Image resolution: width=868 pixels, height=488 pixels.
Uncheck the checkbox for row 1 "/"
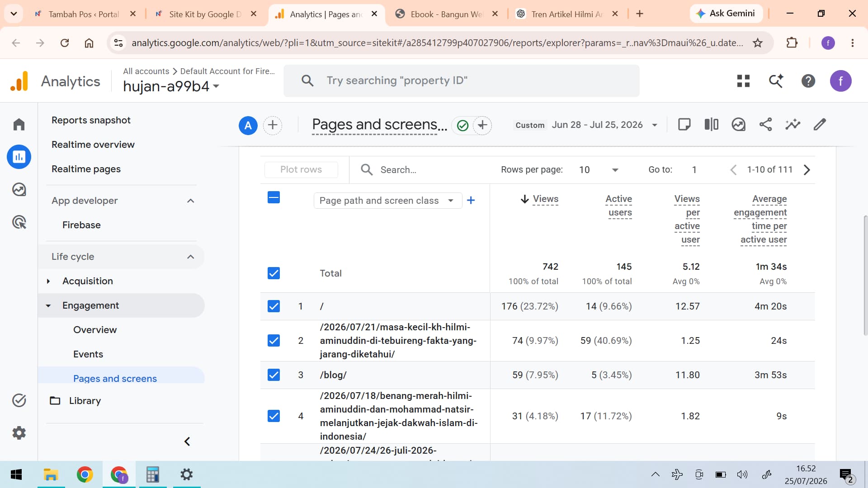(x=274, y=306)
